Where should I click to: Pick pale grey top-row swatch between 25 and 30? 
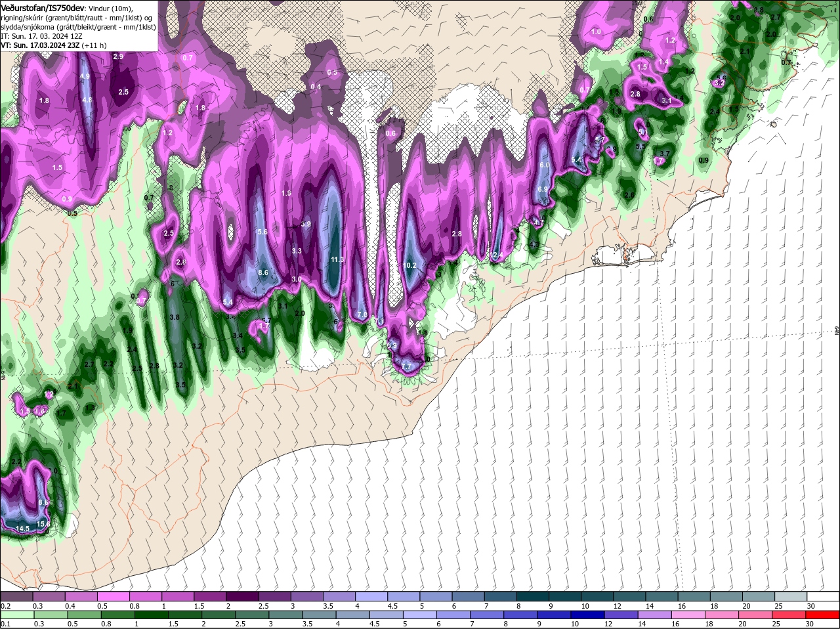click(x=791, y=596)
